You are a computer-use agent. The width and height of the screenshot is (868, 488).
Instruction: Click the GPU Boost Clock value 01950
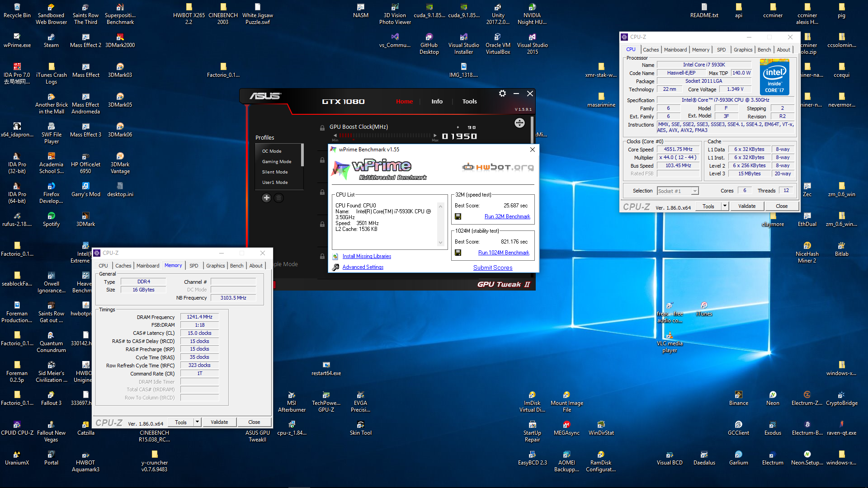click(459, 136)
